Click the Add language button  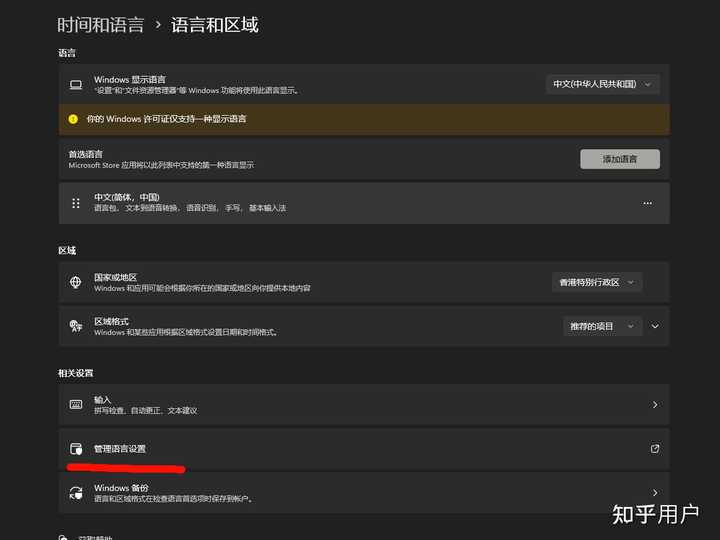click(x=620, y=159)
